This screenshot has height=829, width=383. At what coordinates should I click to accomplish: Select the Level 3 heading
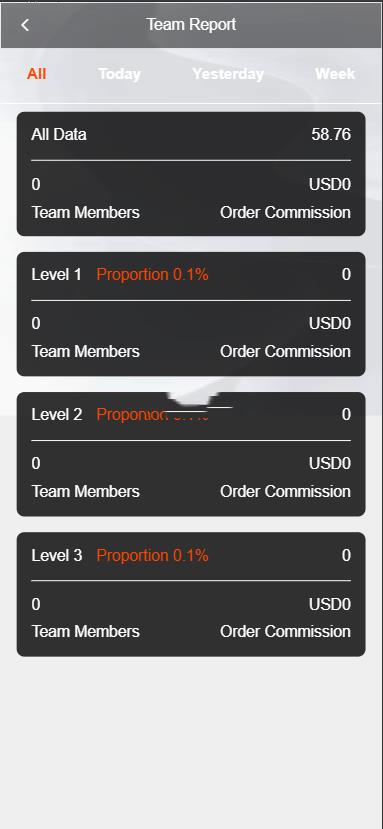pyautogui.click(x=57, y=555)
